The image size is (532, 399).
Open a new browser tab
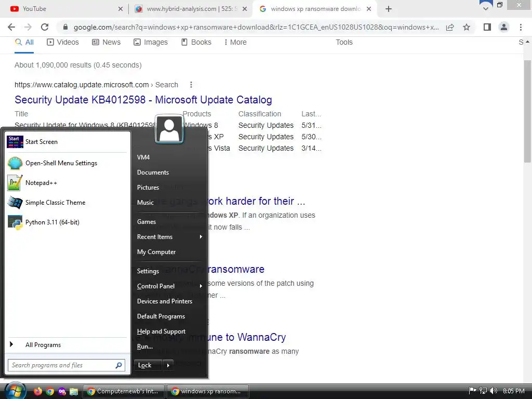pos(389,9)
